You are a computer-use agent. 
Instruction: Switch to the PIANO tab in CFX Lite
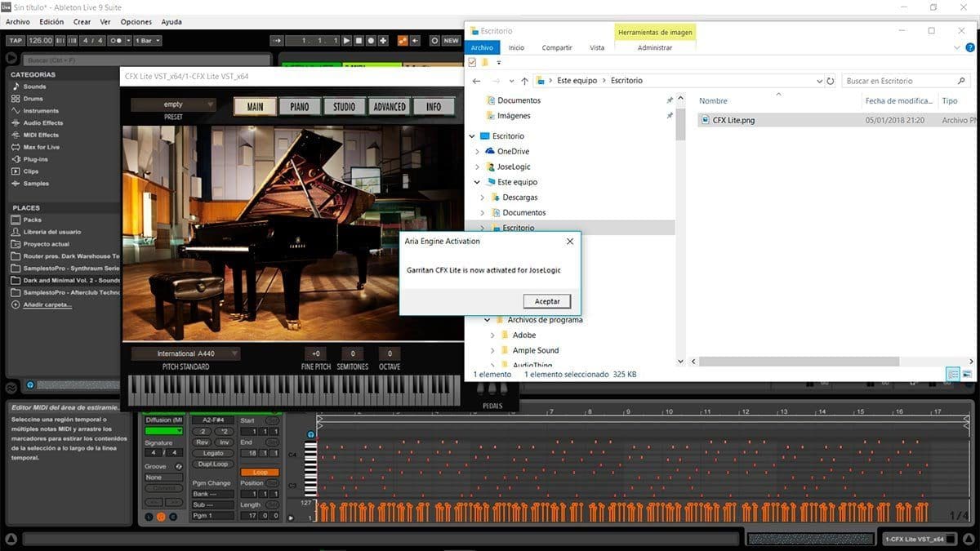coord(300,107)
